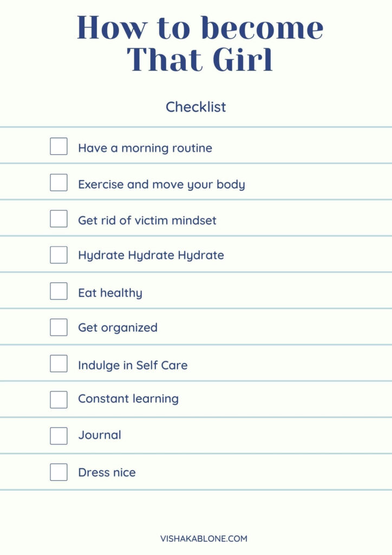Click the 'Have a morning routine' text
This screenshot has width=392, height=555.
(x=145, y=149)
